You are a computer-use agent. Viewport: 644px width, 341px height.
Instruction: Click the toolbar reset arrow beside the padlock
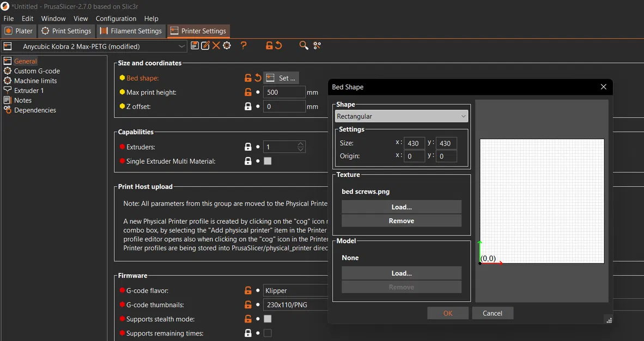click(278, 46)
